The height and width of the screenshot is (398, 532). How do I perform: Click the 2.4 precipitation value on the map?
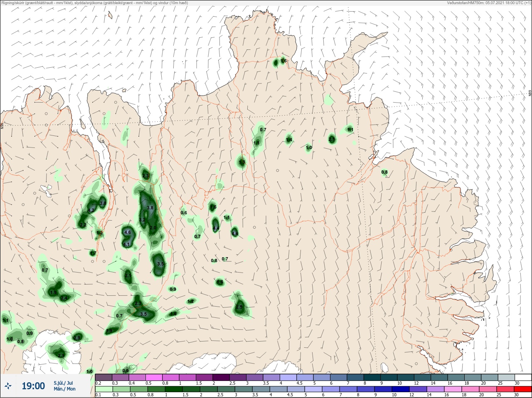(64, 298)
